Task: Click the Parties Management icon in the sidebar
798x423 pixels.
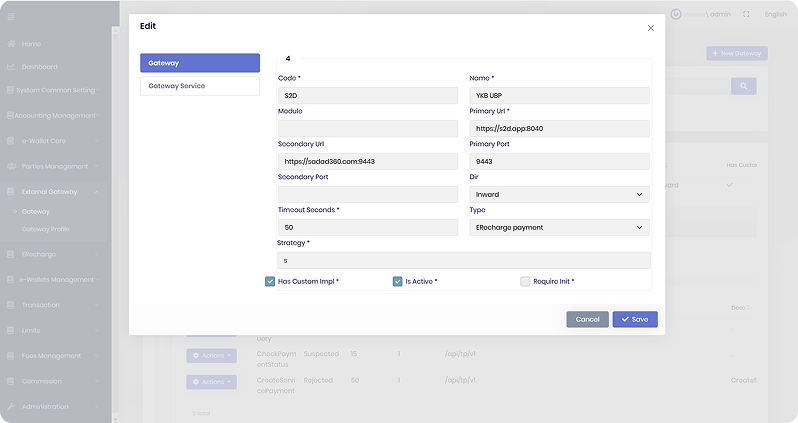Action: (x=10, y=166)
